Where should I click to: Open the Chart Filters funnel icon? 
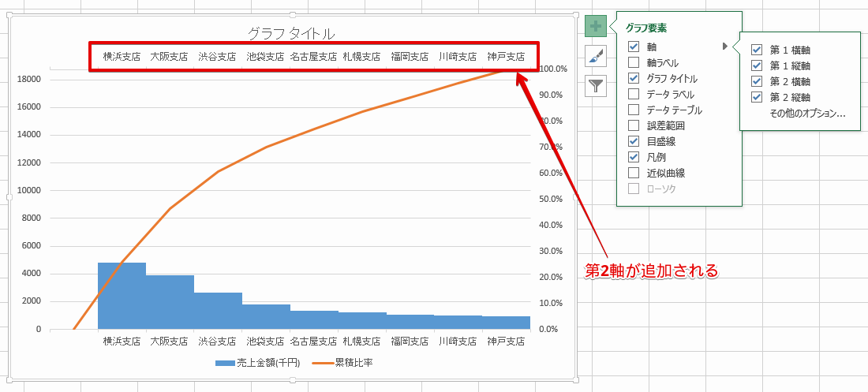click(596, 85)
